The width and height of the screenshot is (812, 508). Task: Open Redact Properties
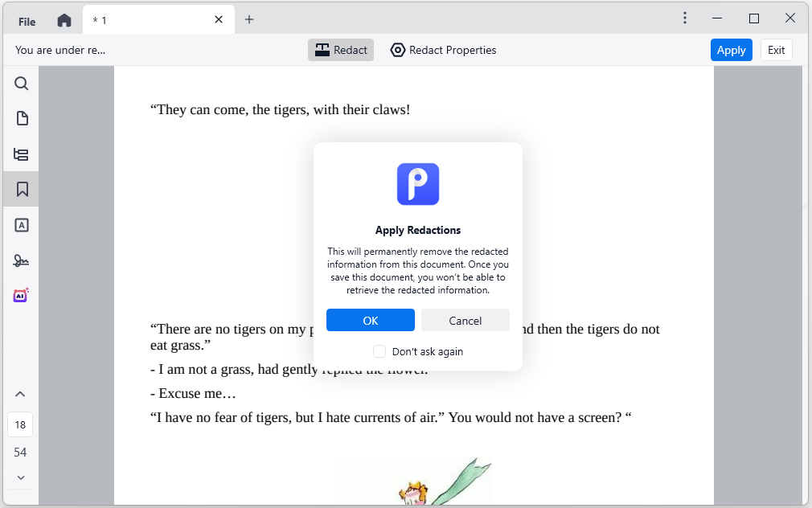443,50
